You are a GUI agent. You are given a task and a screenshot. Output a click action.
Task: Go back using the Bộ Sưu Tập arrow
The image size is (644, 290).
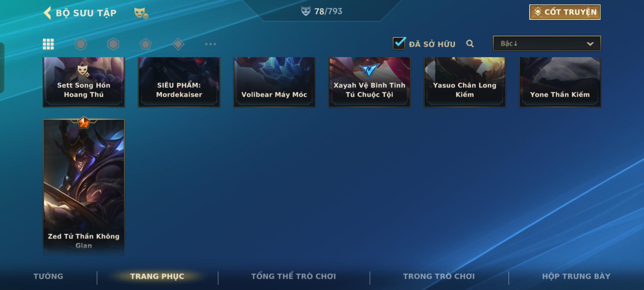click(47, 13)
